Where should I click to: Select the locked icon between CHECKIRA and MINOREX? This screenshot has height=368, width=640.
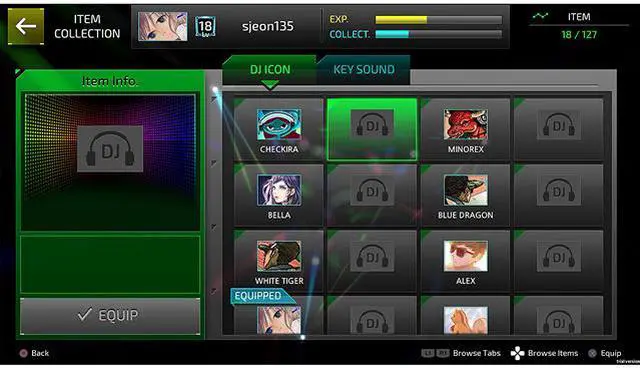click(x=372, y=129)
